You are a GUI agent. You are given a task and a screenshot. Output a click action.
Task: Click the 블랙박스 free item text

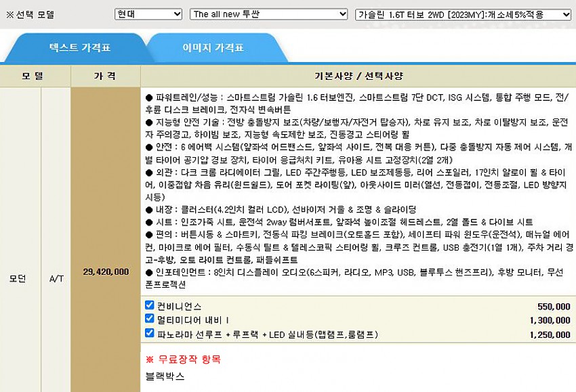click(165, 375)
